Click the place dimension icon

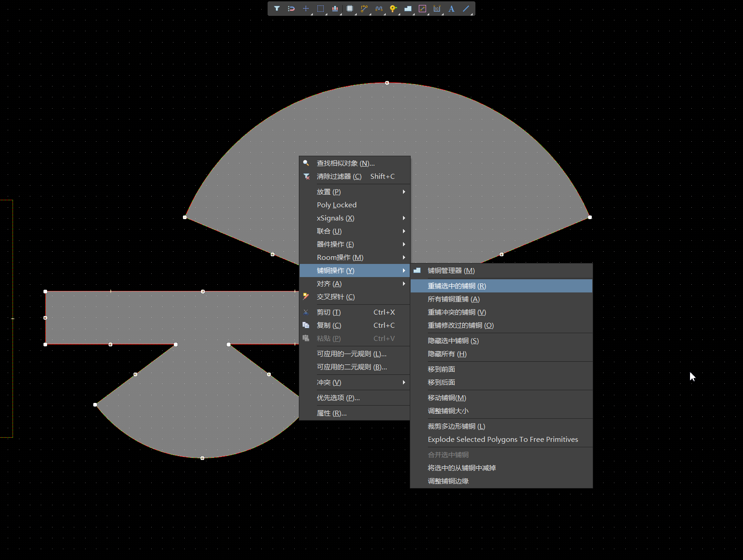click(437, 9)
